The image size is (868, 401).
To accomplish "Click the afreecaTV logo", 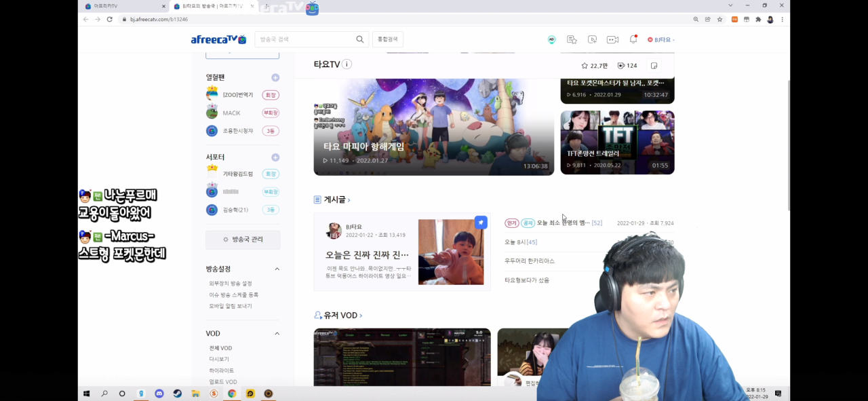I will pyautogui.click(x=218, y=39).
